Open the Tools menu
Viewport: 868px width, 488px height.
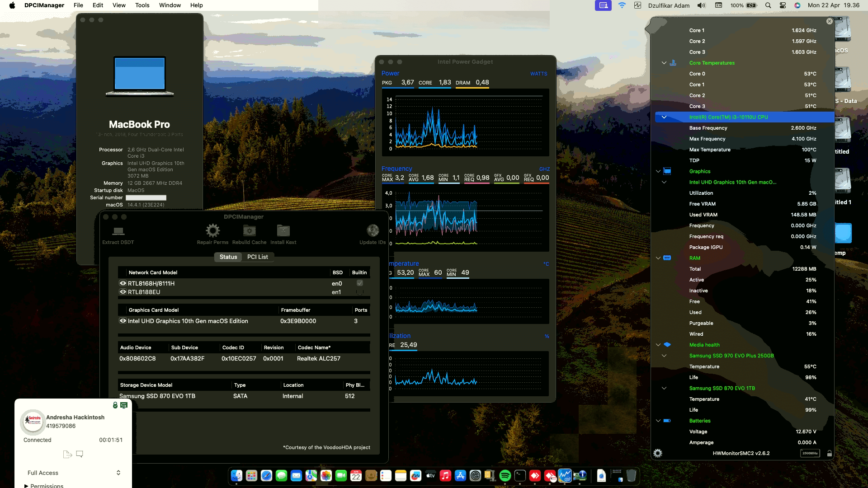pyautogui.click(x=142, y=5)
